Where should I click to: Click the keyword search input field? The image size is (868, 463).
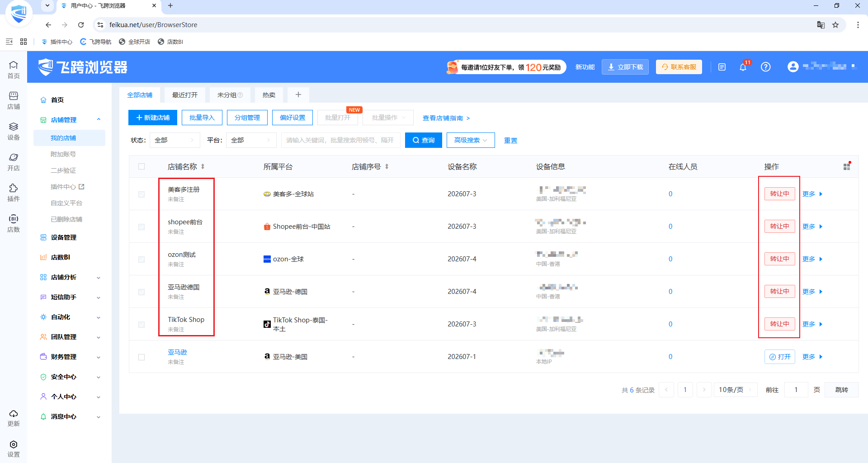coord(341,140)
